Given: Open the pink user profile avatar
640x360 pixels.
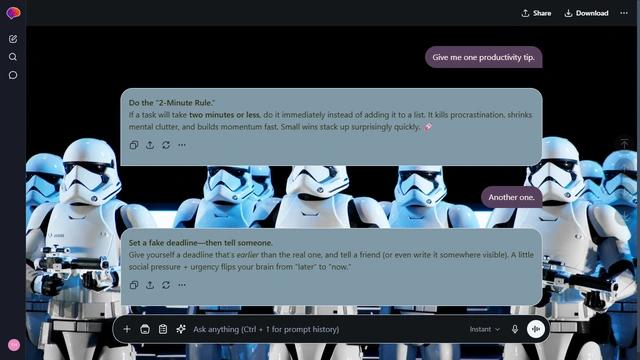Looking at the screenshot, I should [14, 345].
